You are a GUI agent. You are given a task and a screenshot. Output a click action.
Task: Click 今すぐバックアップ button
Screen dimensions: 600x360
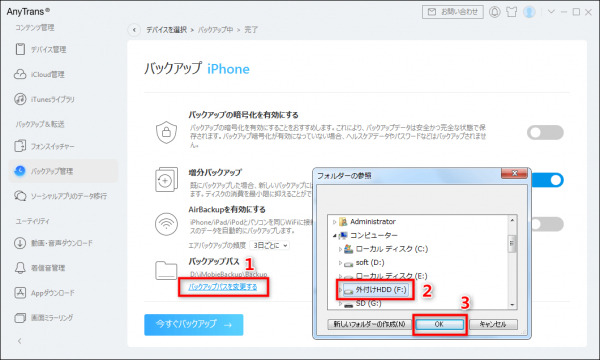194,325
